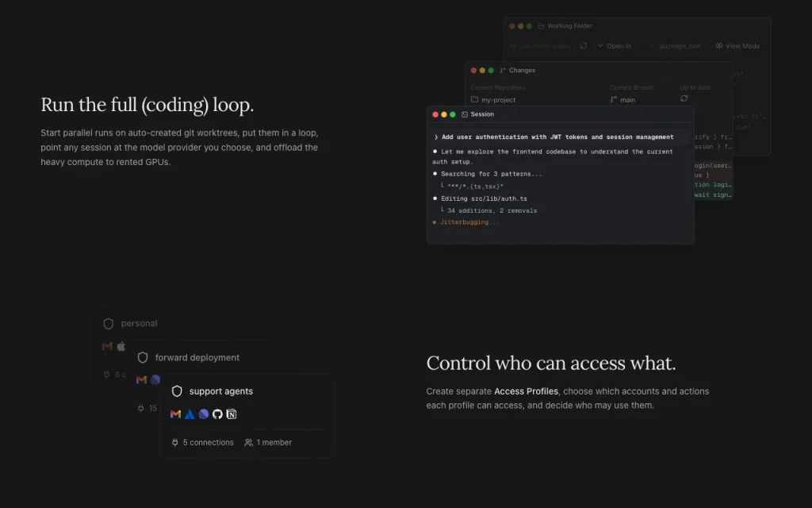This screenshot has height=508, width=812.
Task: Click the Session window title
Action: (x=482, y=114)
